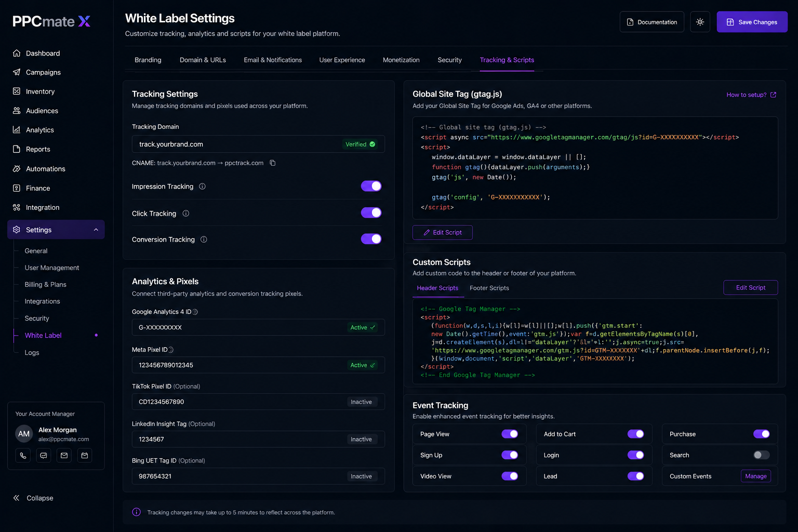Screen dimensions: 798x532
Task: Switch to the Branding tab
Action: pos(148,60)
